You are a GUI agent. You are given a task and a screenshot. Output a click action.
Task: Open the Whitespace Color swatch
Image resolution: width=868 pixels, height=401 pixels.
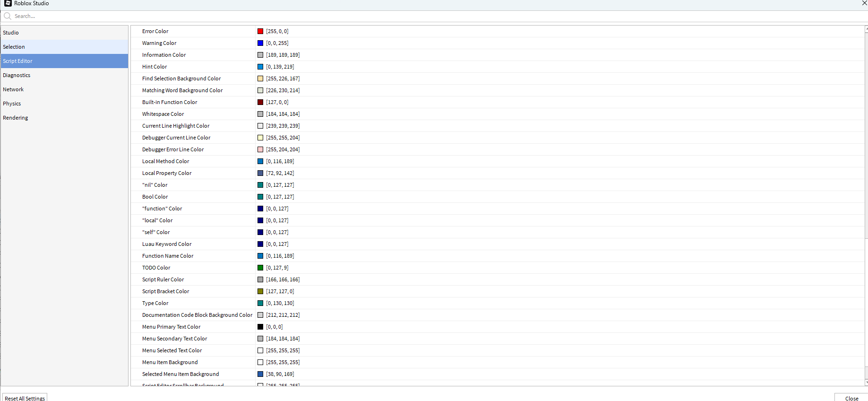click(x=260, y=114)
